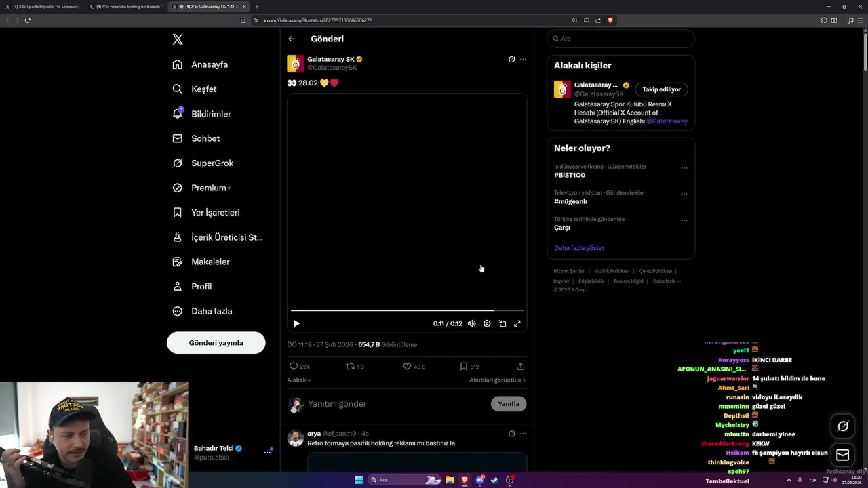868x488 pixels.
Task: Open more options for #BIST100 trend
Action: click(x=684, y=168)
